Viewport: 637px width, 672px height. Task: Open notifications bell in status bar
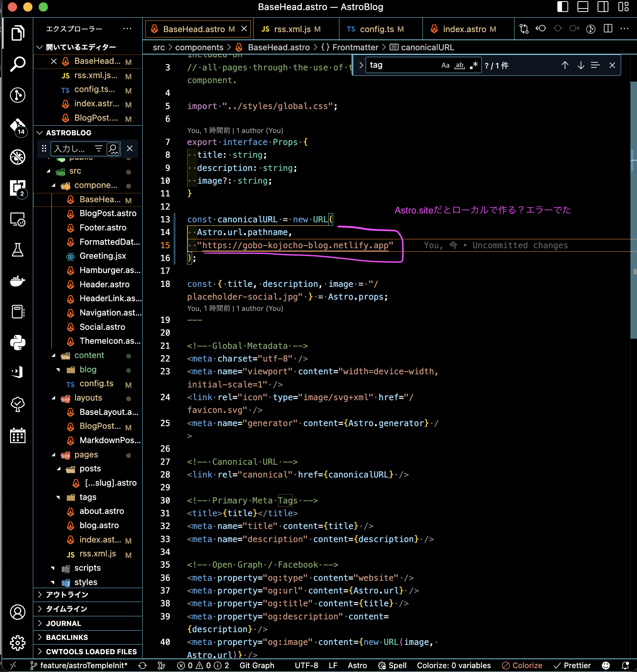(625, 665)
